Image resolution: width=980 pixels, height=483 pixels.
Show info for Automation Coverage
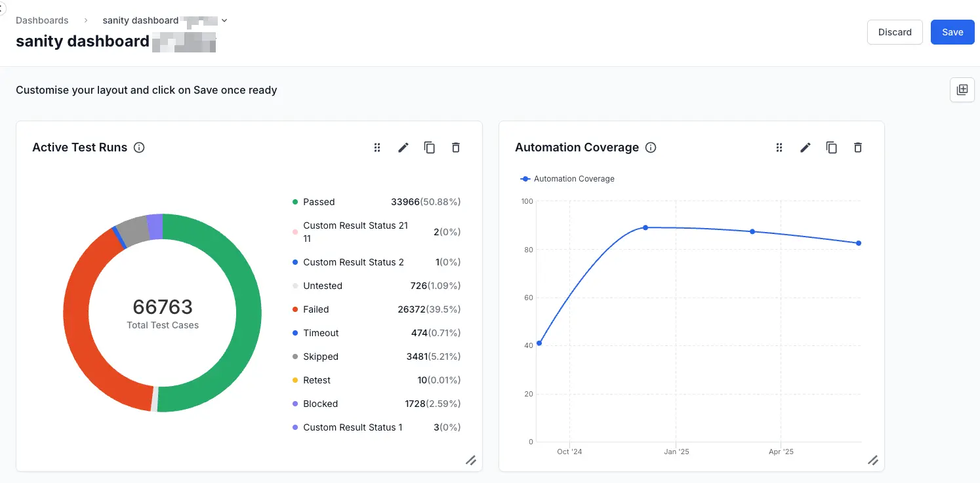tap(651, 147)
